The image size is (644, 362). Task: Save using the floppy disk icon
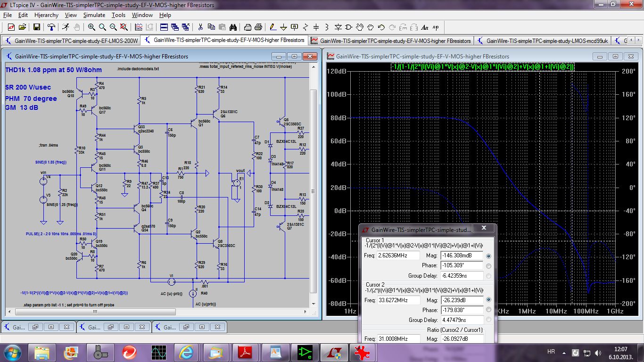(x=37, y=27)
